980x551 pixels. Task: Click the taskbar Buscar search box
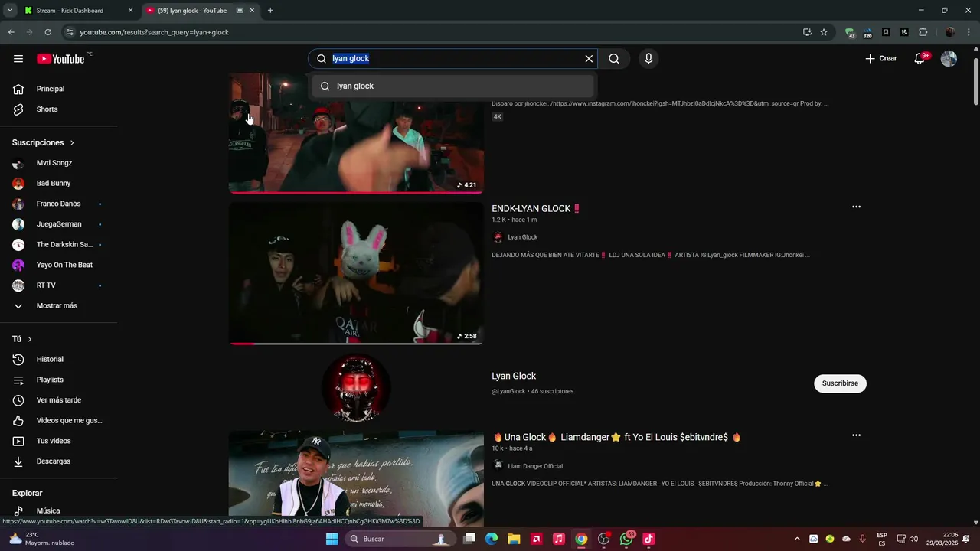399,539
